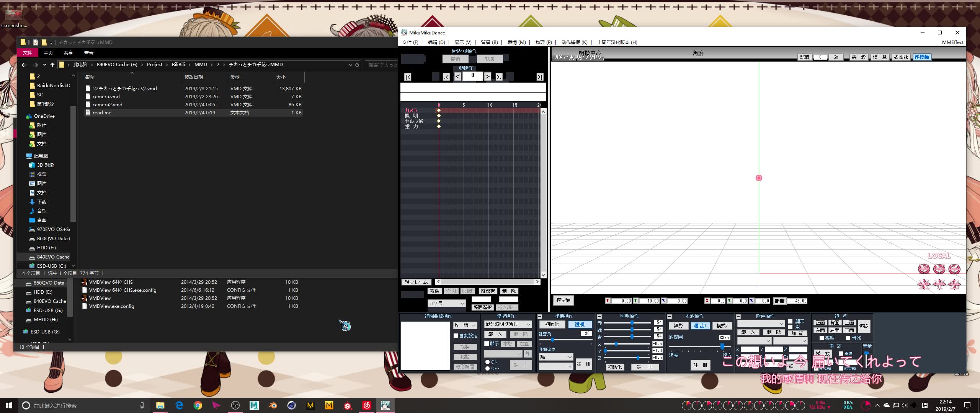
Task: Jump to first frame in MMD timeline
Action: [x=408, y=77]
